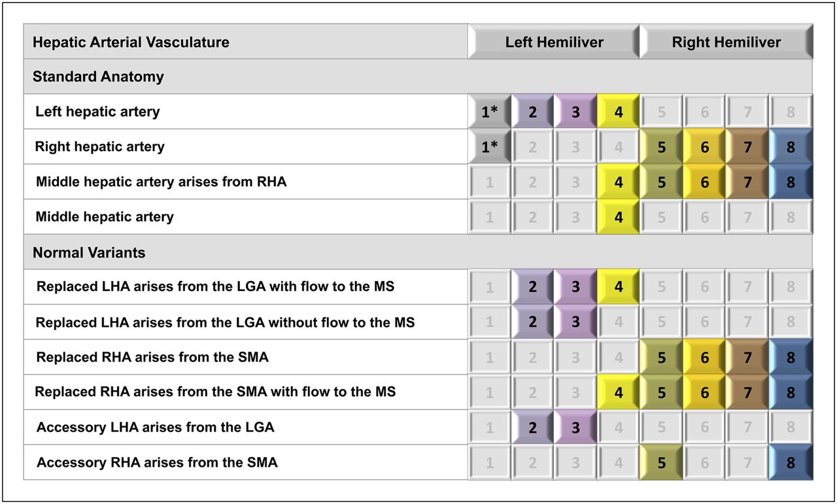Collapse the Normal Variants section header
The height and width of the screenshot is (504, 837).
pyautogui.click(x=418, y=252)
